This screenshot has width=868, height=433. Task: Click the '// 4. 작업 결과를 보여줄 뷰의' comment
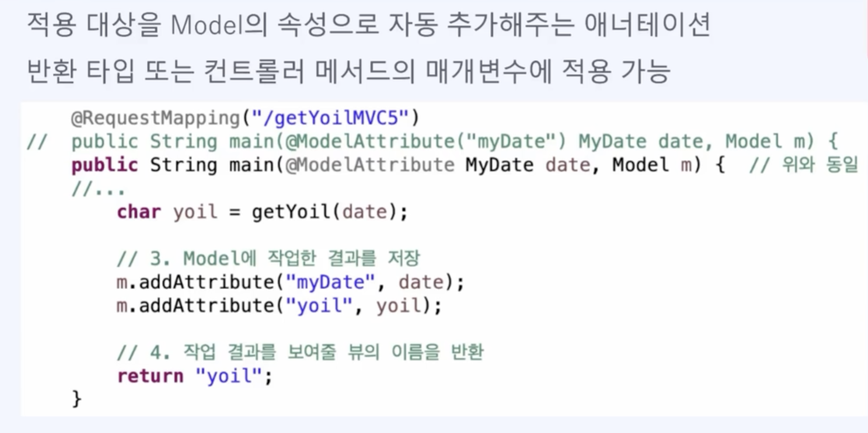click(x=300, y=352)
